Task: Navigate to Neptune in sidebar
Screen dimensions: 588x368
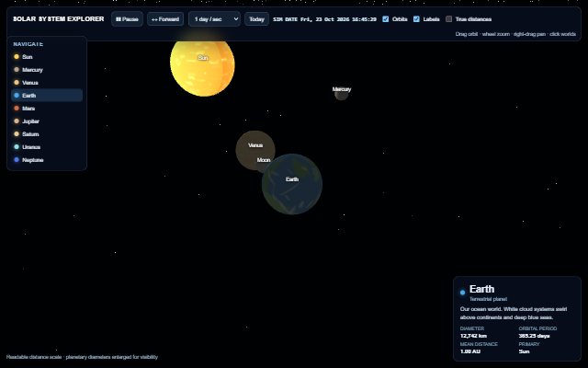Action: coord(47,160)
